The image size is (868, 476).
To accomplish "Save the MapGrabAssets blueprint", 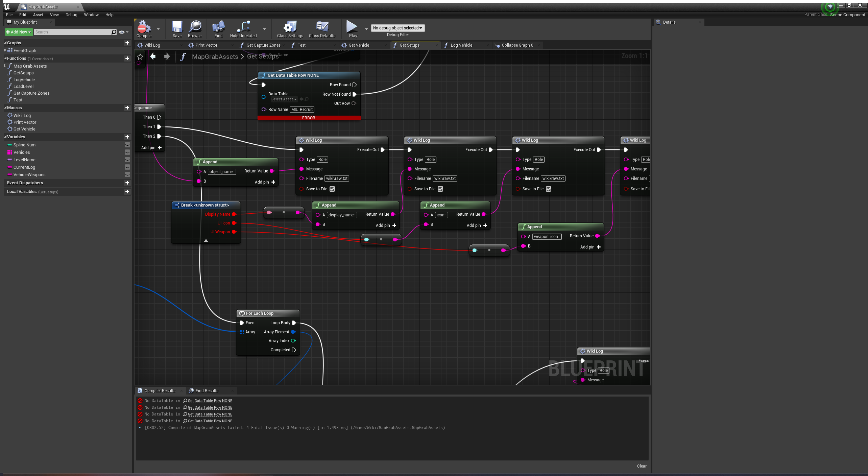I will click(x=177, y=29).
